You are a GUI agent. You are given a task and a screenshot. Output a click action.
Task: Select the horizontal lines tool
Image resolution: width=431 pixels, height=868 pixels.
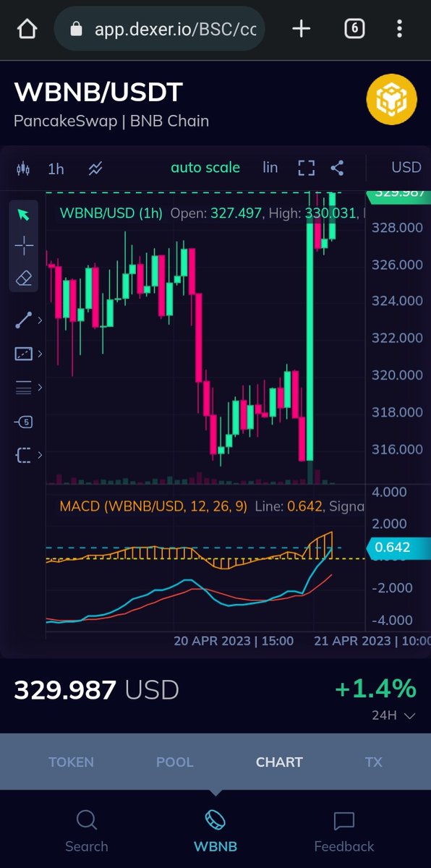(24, 388)
